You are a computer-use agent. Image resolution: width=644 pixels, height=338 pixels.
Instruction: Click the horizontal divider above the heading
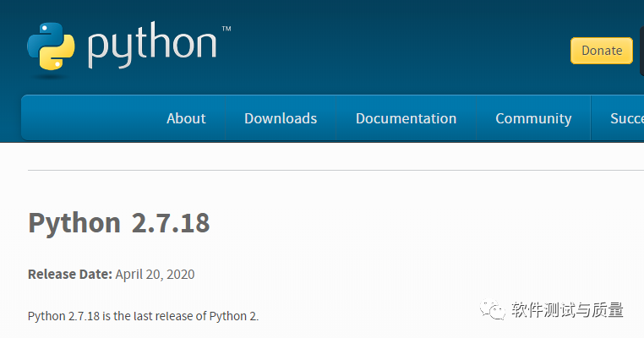tap(330, 170)
